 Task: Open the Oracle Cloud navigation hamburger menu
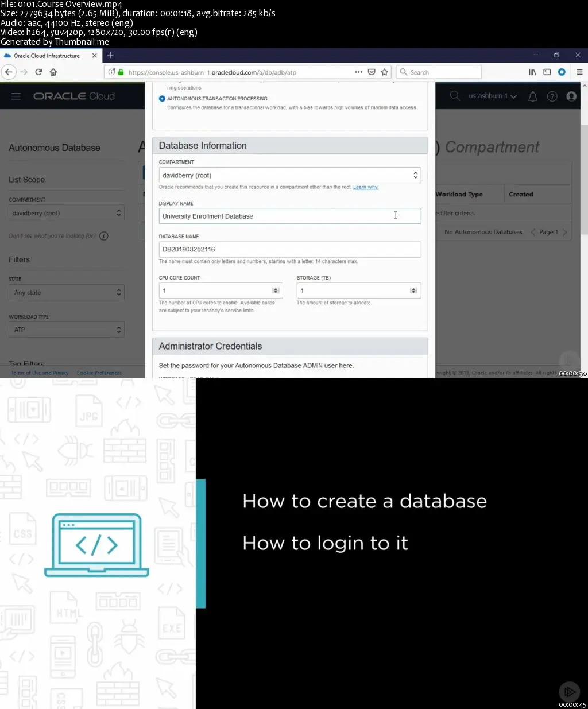click(x=16, y=96)
